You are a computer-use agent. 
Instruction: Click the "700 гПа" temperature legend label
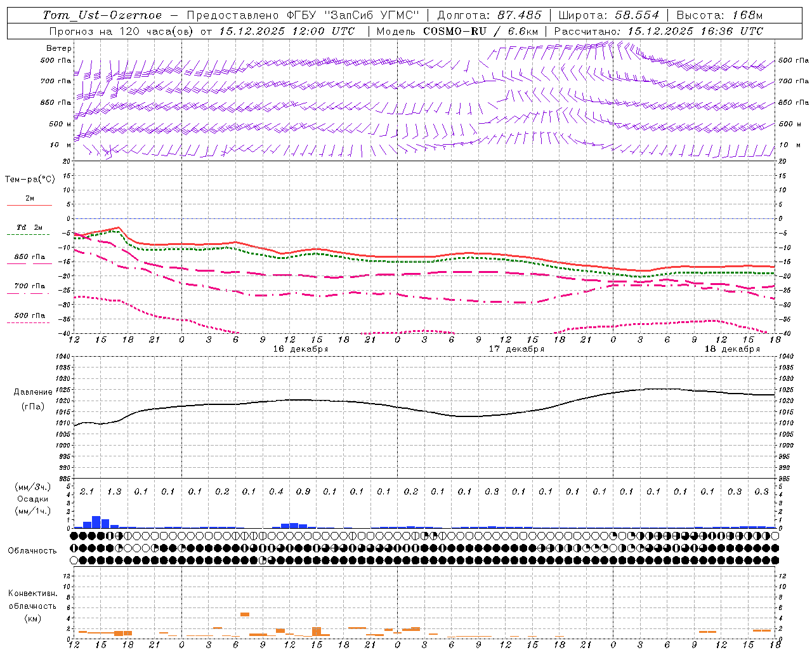coord(29,286)
